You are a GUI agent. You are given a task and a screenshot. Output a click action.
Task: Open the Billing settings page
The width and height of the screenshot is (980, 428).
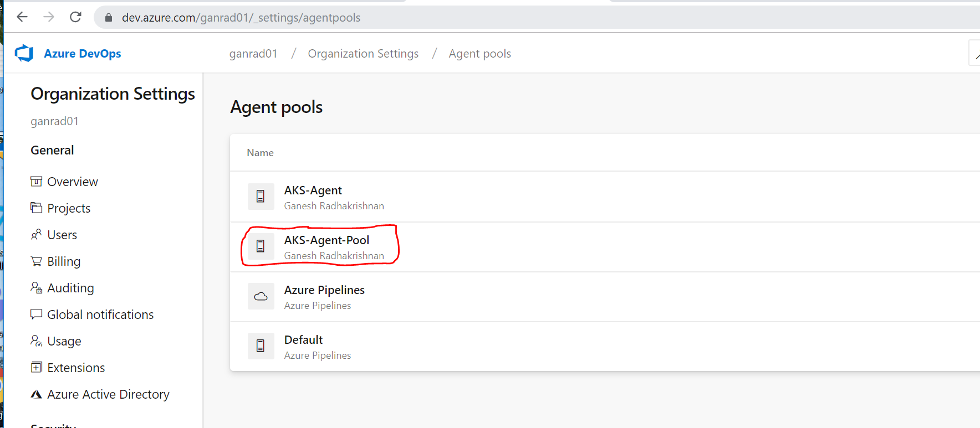(64, 261)
